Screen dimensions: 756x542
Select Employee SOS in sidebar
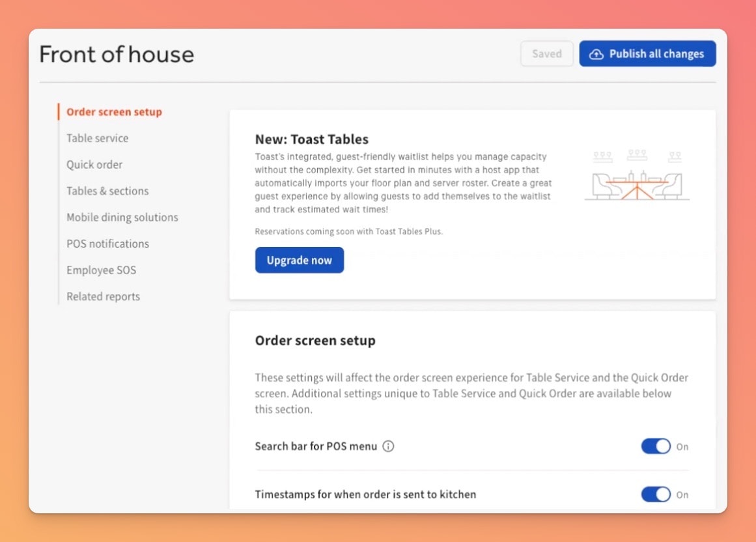tap(101, 270)
